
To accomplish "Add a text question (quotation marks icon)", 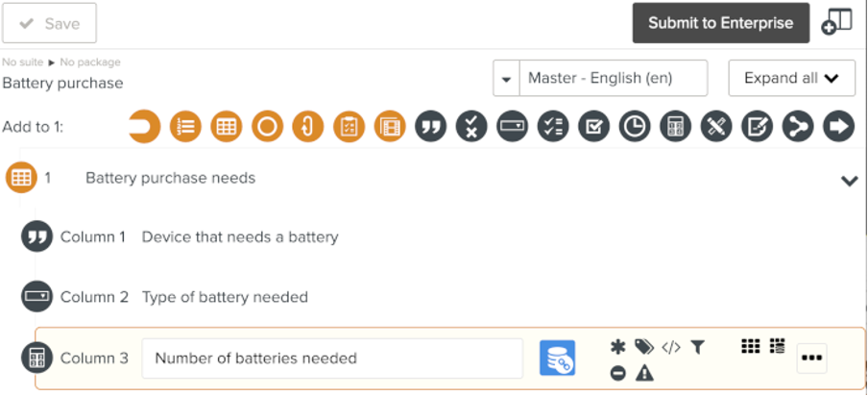I will click(x=431, y=127).
